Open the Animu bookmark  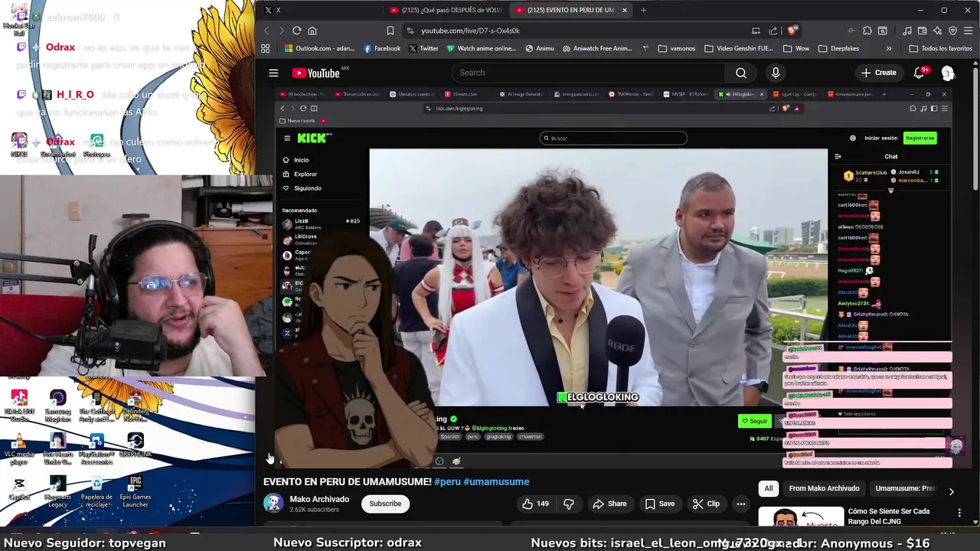point(540,48)
